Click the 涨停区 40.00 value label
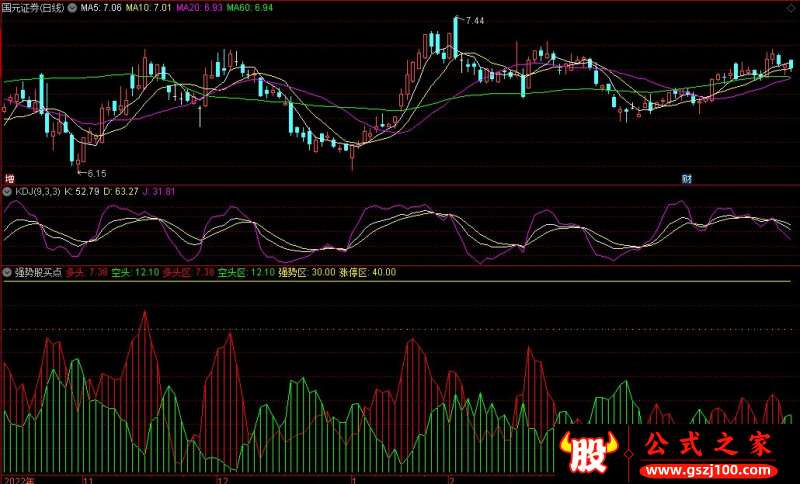This screenshot has height=484, width=800. [370, 272]
